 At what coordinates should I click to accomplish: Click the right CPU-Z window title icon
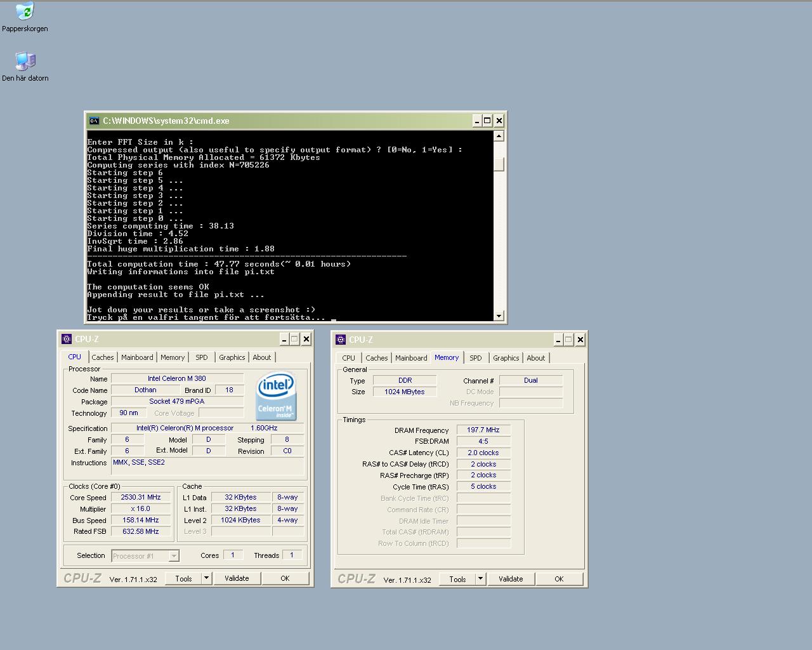click(341, 340)
